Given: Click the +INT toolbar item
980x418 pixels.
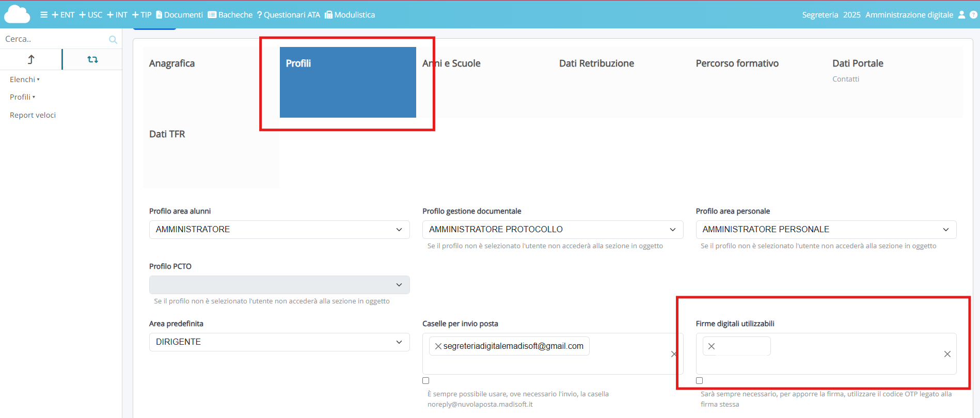Looking at the screenshot, I should point(117,15).
